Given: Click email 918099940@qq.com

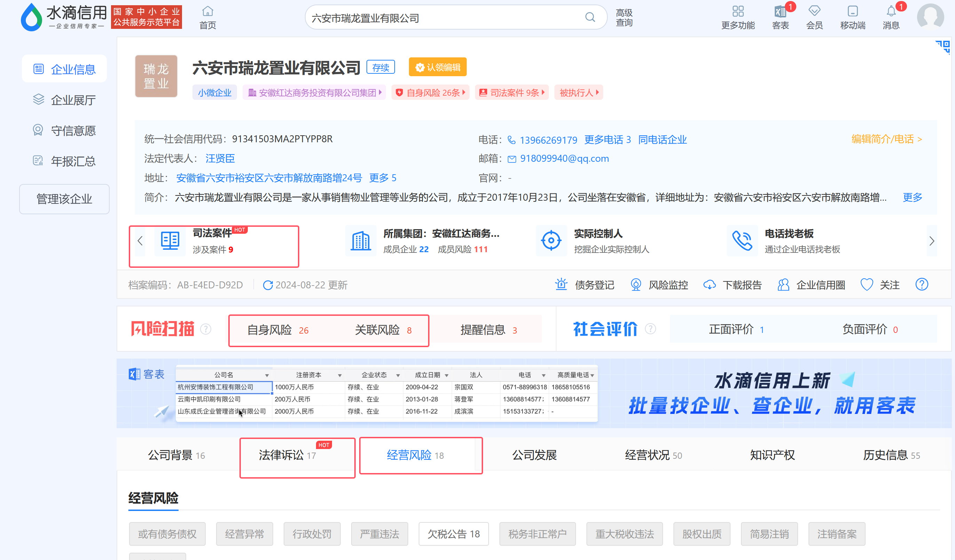Looking at the screenshot, I should tap(564, 158).
